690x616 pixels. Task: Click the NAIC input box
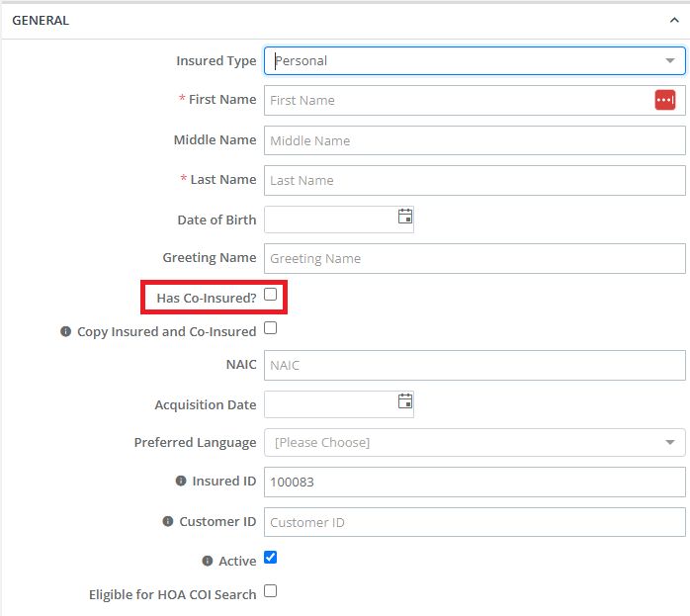click(474, 365)
